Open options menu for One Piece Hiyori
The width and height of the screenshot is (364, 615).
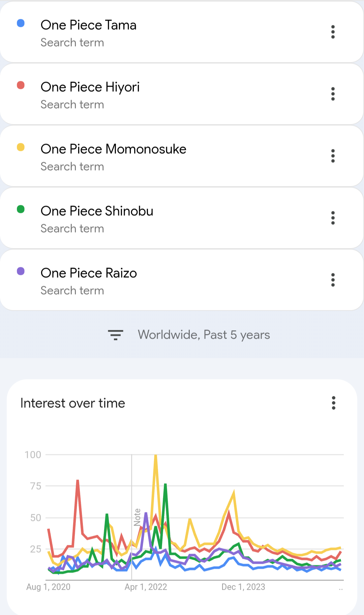pyautogui.click(x=333, y=94)
